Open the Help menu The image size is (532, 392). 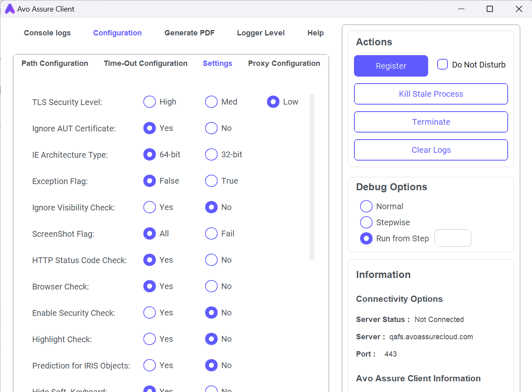tap(315, 33)
